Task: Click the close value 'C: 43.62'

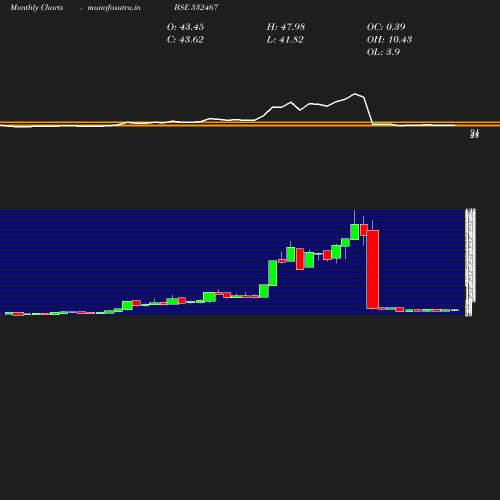Action: point(185,40)
